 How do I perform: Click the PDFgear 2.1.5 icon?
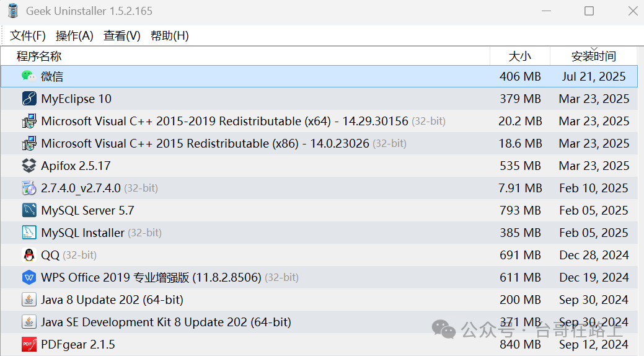29,344
